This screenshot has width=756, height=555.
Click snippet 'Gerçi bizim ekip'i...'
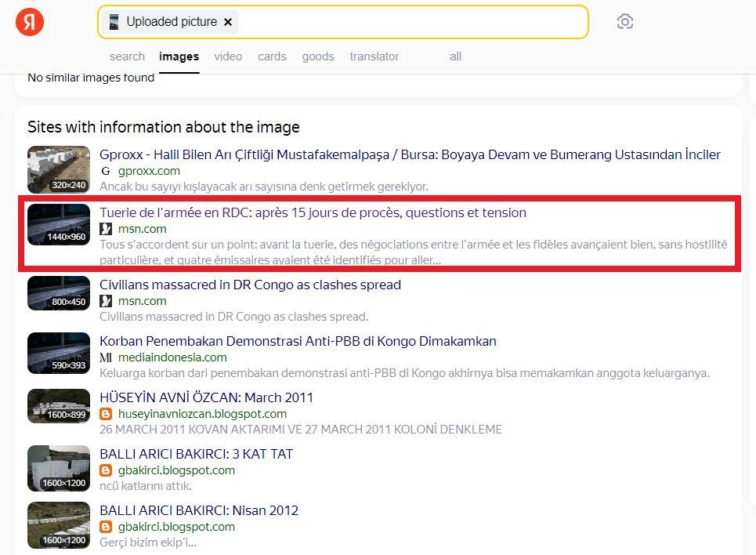point(148,542)
